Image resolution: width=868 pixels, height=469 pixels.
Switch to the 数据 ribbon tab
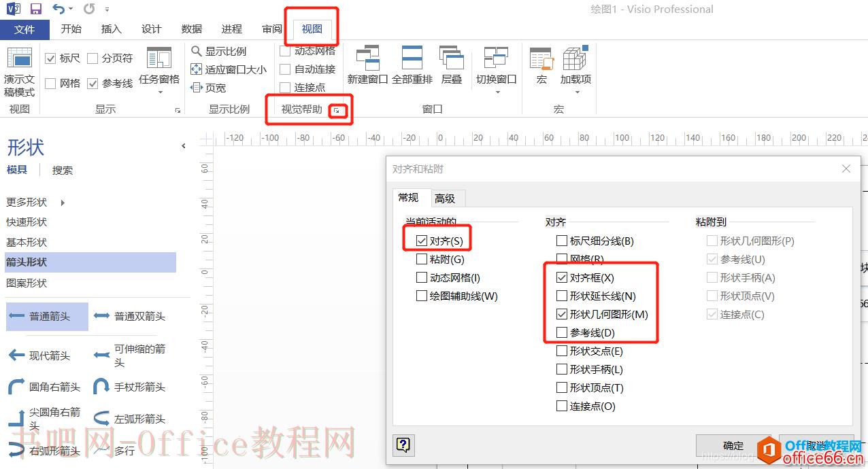(192, 29)
